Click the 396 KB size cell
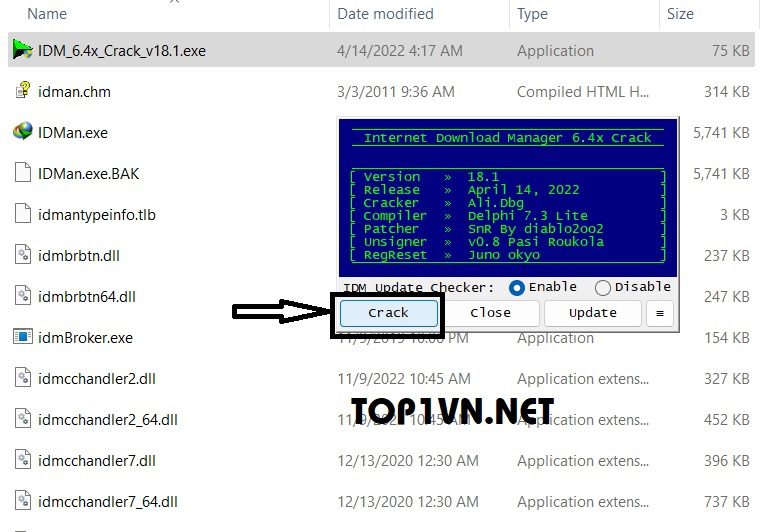The height and width of the screenshot is (532, 760). point(727,461)
